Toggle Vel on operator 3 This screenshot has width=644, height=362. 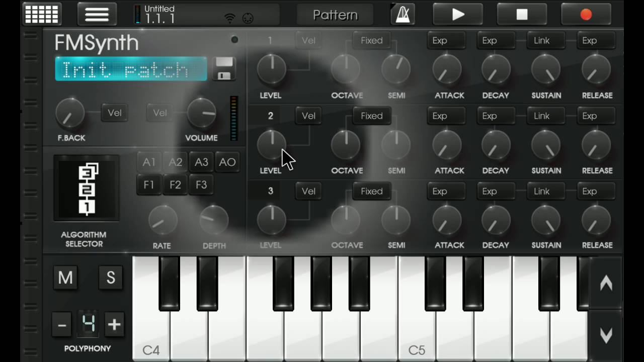click(308, 191)
